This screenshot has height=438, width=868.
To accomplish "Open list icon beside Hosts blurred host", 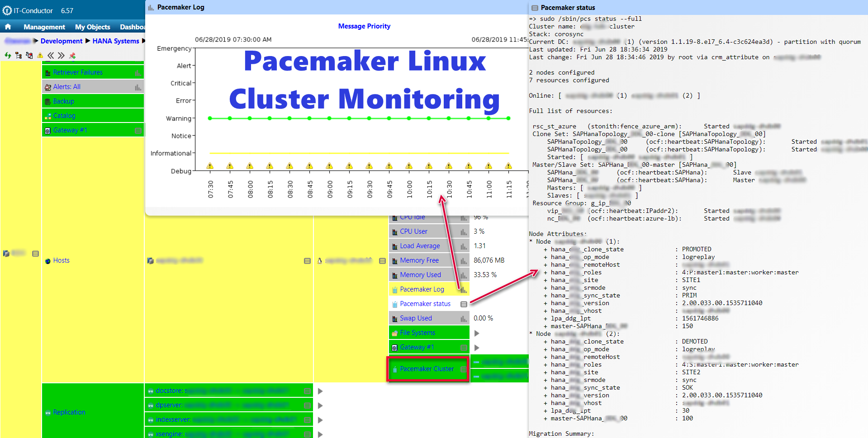I will pos(307,261).
